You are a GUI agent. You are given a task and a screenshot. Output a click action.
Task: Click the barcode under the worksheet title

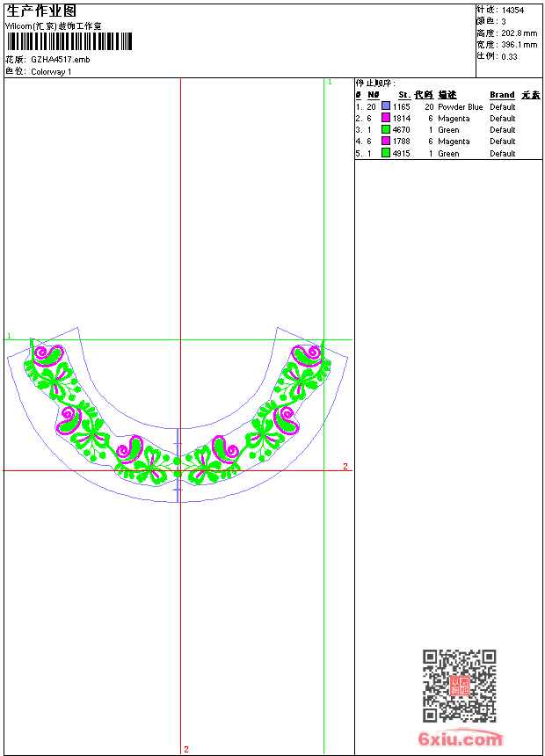pyautogui.click(x=69, y=41)
